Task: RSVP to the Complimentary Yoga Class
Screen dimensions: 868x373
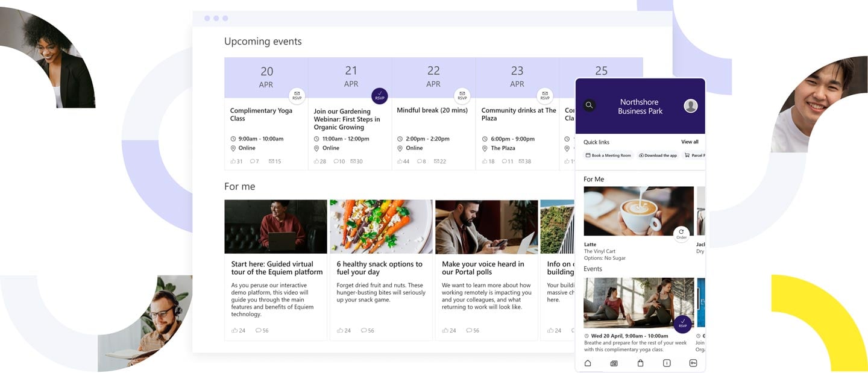Action: coord(297,96)
